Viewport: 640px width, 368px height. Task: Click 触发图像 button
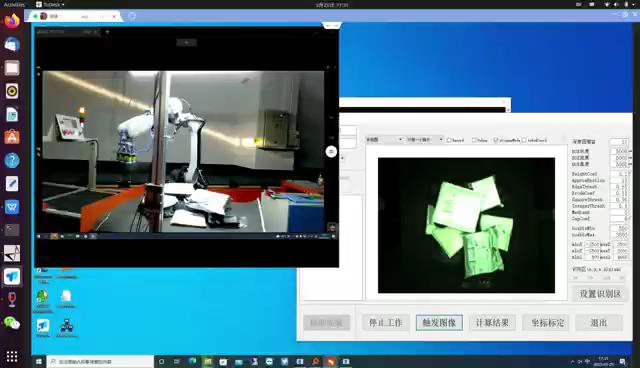click(439, 323)
